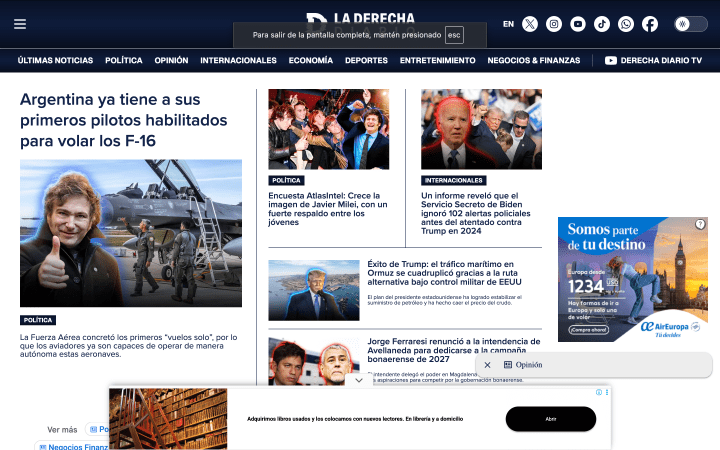Open Éxito de Trump Ormuz headline
Screen dimensions: 720x450
(444, 273)
